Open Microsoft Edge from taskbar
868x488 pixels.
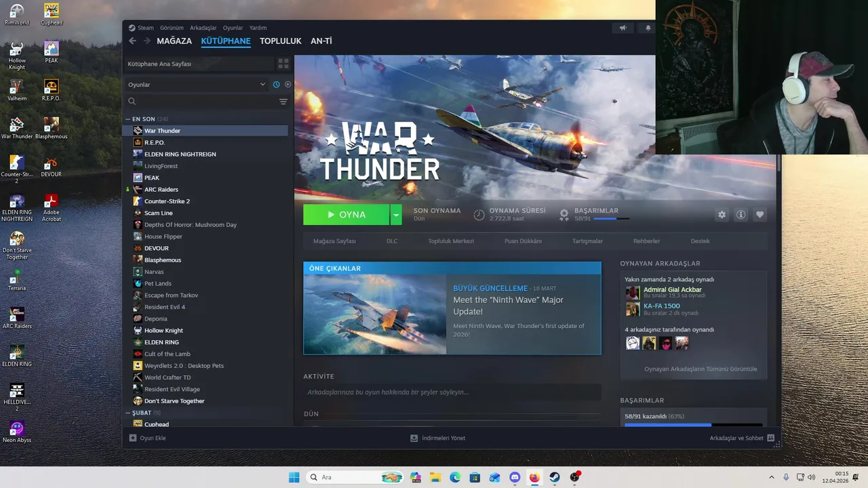point(455,477)
